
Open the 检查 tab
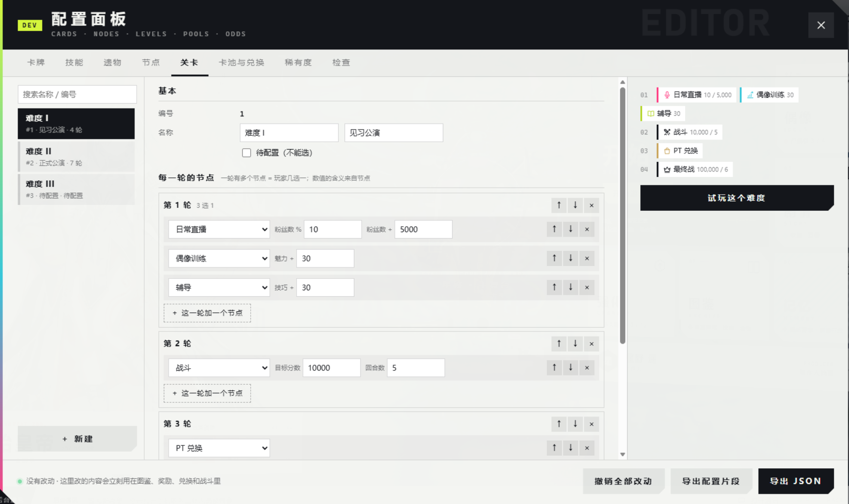[x=341, y=63]
